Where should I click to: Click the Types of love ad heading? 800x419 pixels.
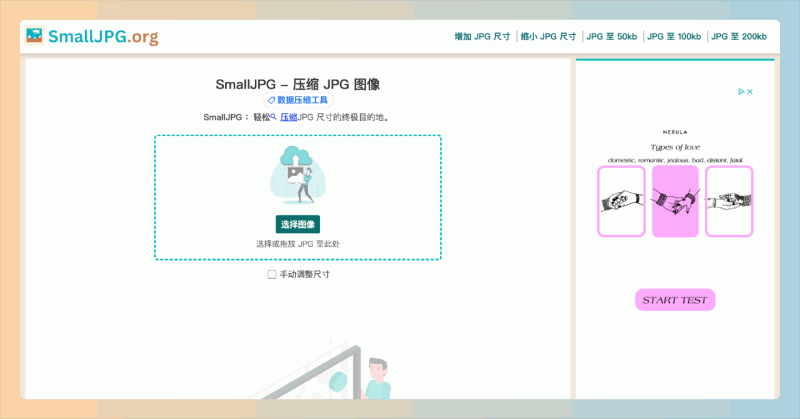click(675, 147)
